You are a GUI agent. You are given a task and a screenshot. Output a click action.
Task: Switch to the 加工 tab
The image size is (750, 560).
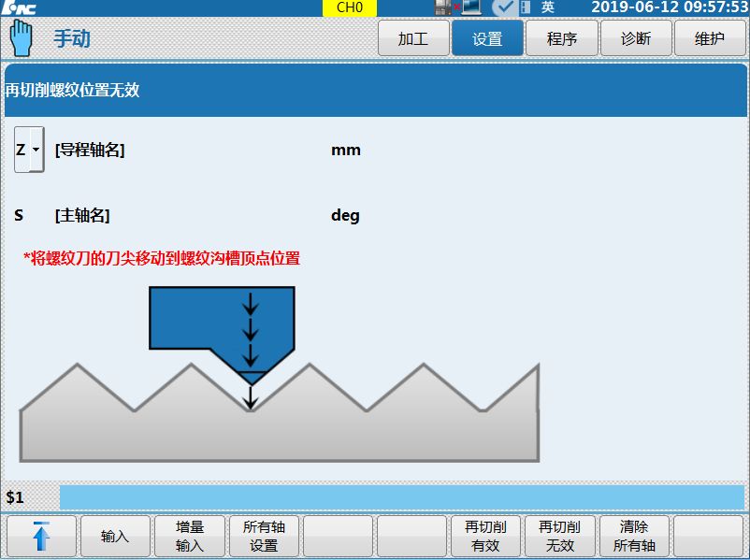(x=412, y=39)
